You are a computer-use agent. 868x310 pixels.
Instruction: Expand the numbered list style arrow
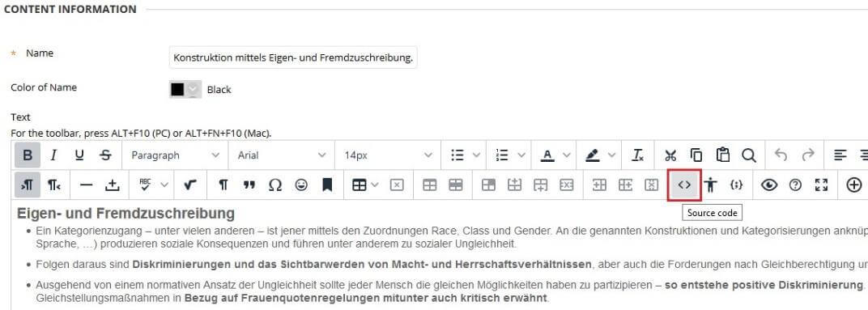tap(521, 155)
